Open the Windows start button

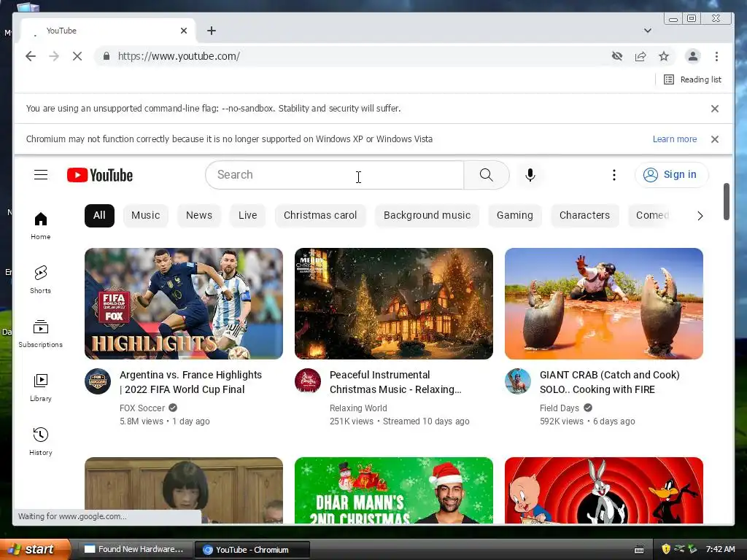pos(34,550)
